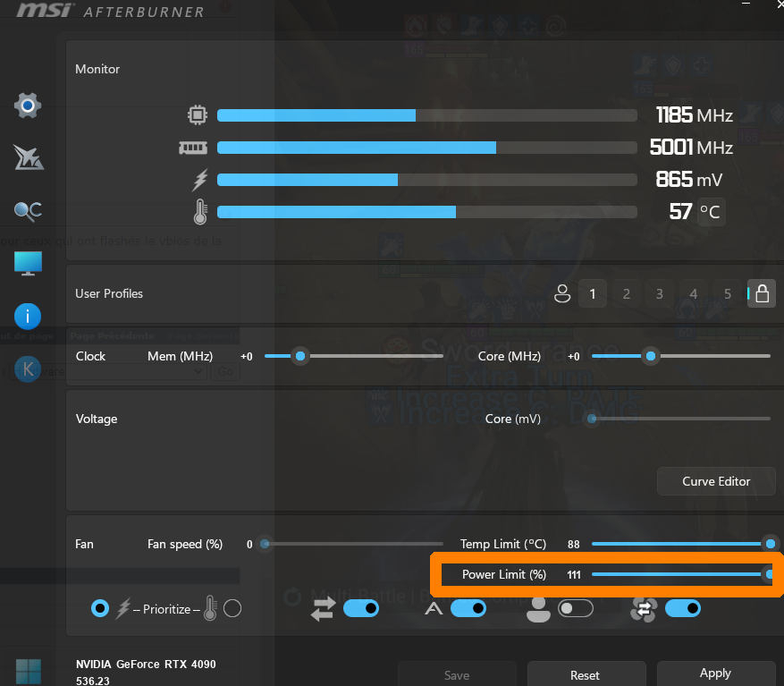
Task: Click the user-defined fan person icon
Action: tap(538, 609)
